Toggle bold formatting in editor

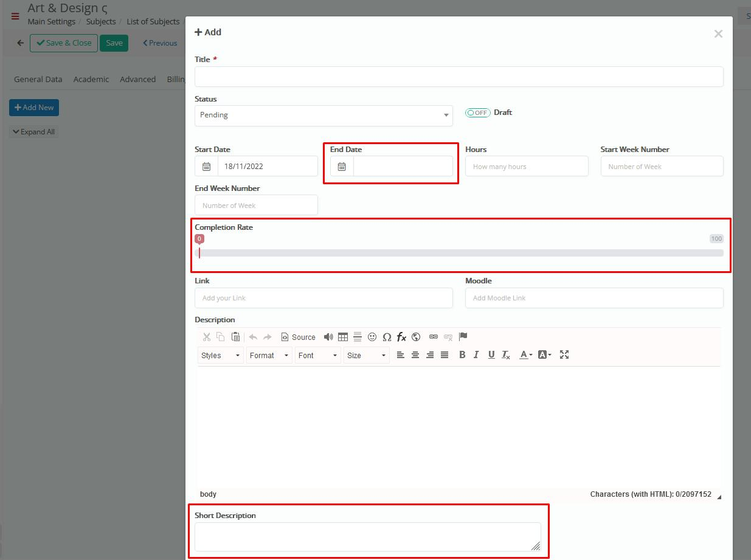click(x=462, y=355)
